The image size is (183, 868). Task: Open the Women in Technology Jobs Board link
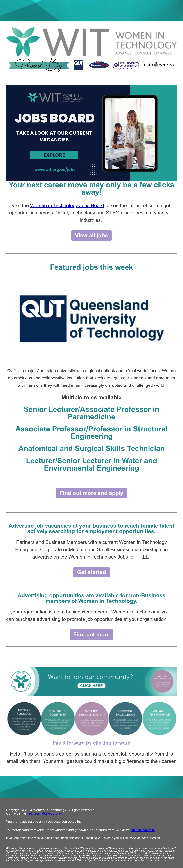[x=67, y=206]
